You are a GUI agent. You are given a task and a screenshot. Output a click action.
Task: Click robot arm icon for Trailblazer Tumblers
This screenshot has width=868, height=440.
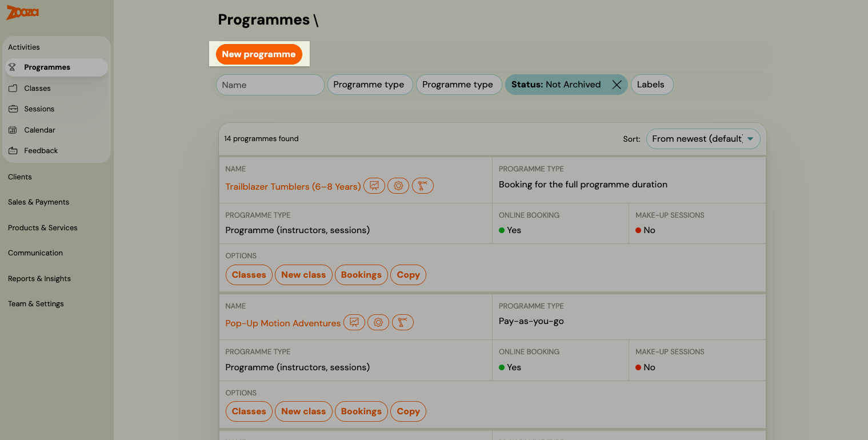coord(423,186)
